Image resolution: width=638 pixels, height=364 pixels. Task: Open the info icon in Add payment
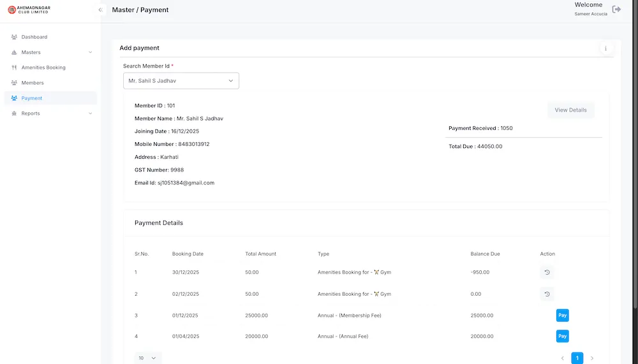tap(605, 48)
